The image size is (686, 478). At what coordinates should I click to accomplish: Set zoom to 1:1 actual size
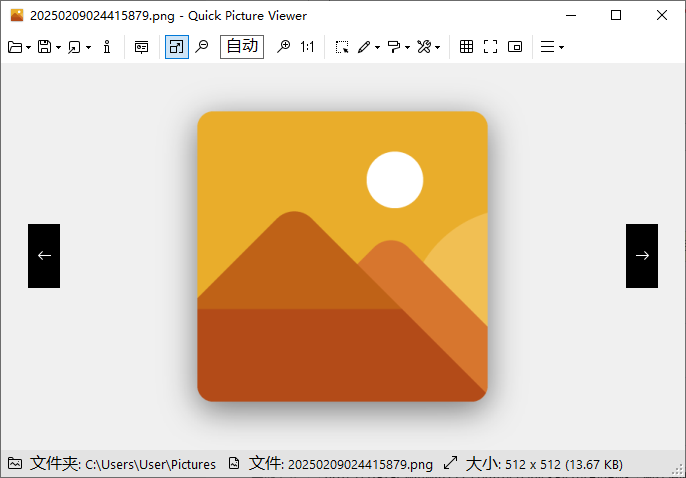pyautogui.click(x=307, y=47)
